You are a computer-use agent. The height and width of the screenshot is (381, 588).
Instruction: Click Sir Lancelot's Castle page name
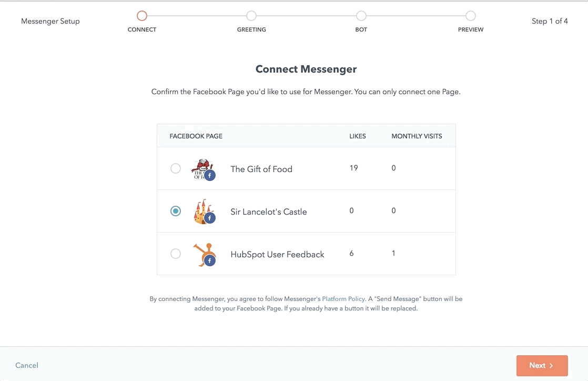pyautogui.click(x=269, y=212)
